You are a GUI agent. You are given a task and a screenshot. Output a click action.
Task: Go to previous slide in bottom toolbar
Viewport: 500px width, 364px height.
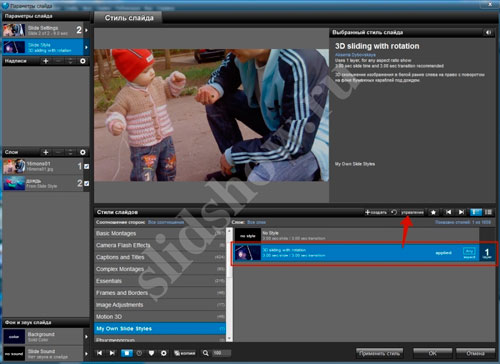coord(99,353)
